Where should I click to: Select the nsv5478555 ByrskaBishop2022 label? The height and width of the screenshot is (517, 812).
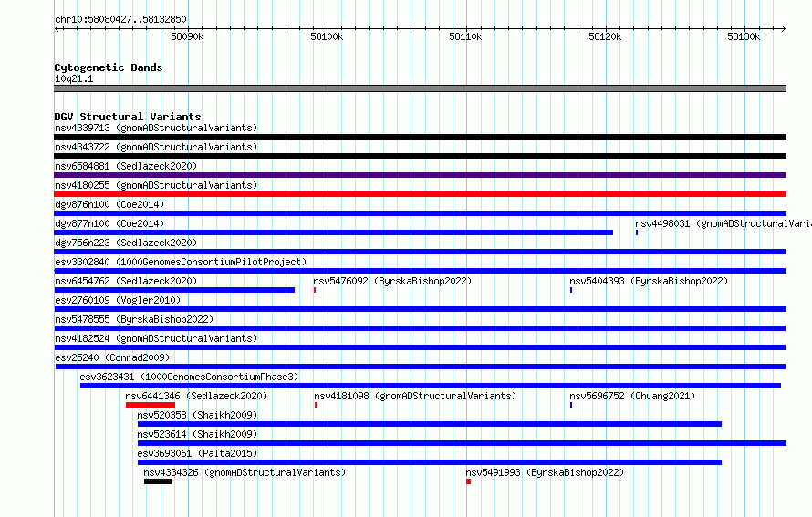coord(134,319)
